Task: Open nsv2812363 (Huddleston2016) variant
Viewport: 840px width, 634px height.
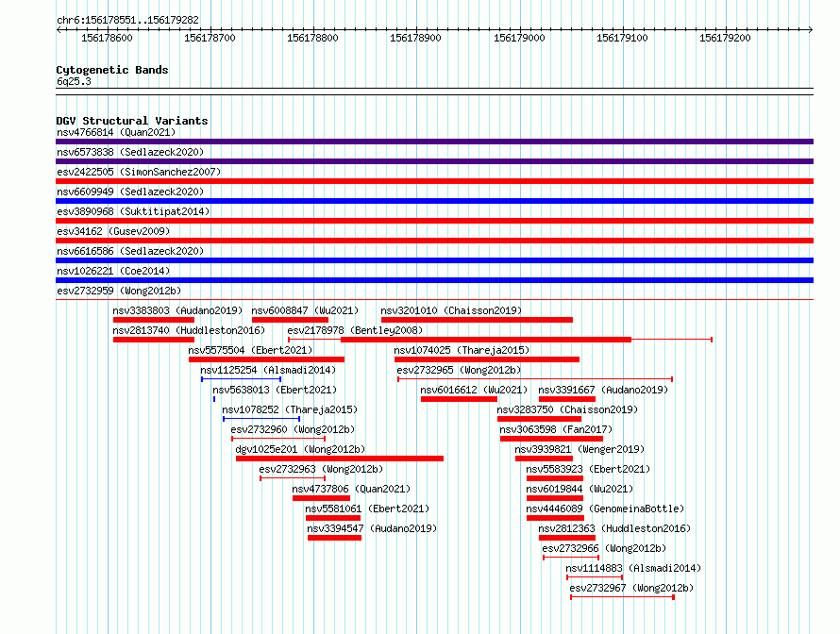Action: pyautogui.click(x=614, y=528)
